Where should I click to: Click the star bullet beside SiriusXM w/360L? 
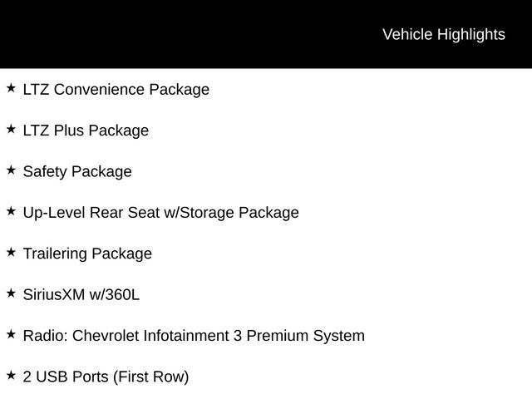pyautogui.click(x=11, y=293)
